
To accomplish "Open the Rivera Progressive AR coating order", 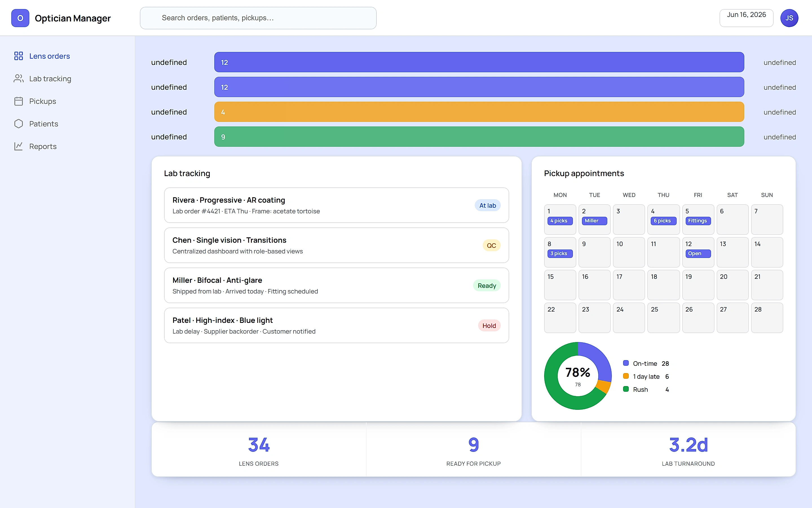I will point(337,205).
